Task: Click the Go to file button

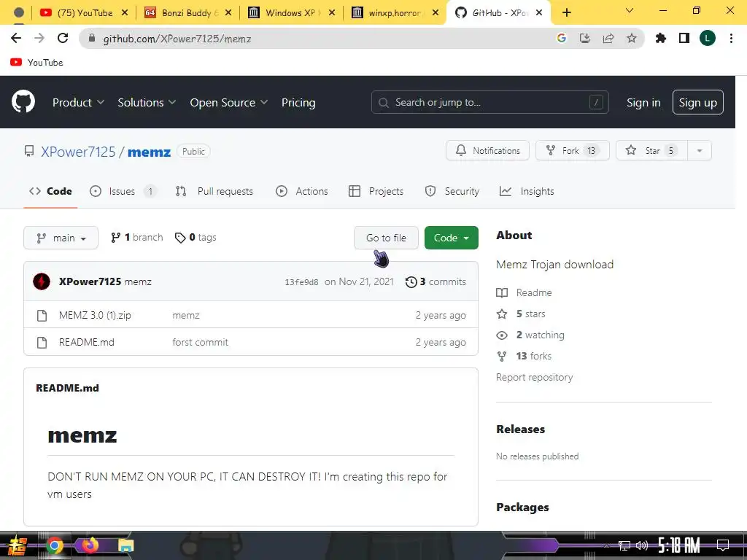Action: point(386,238)
